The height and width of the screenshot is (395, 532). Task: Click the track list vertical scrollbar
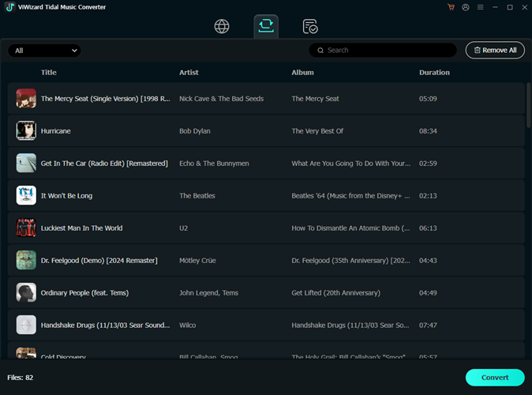pos(528,105)
